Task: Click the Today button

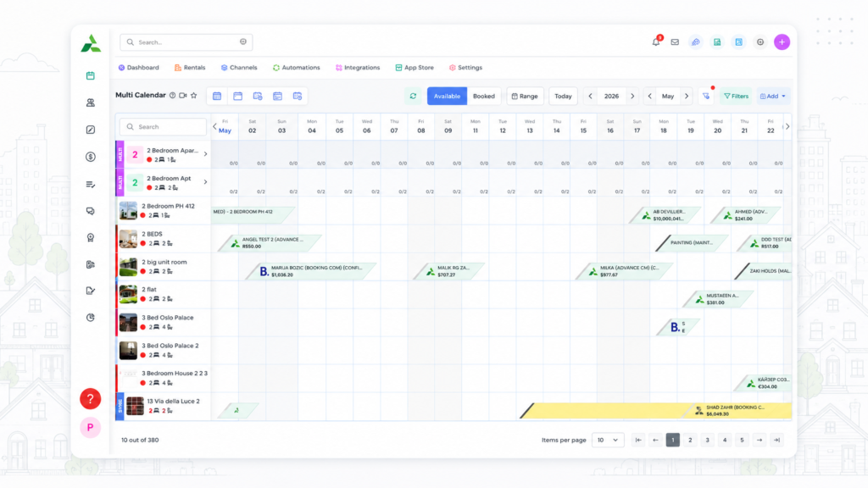Action: (563, 97)
